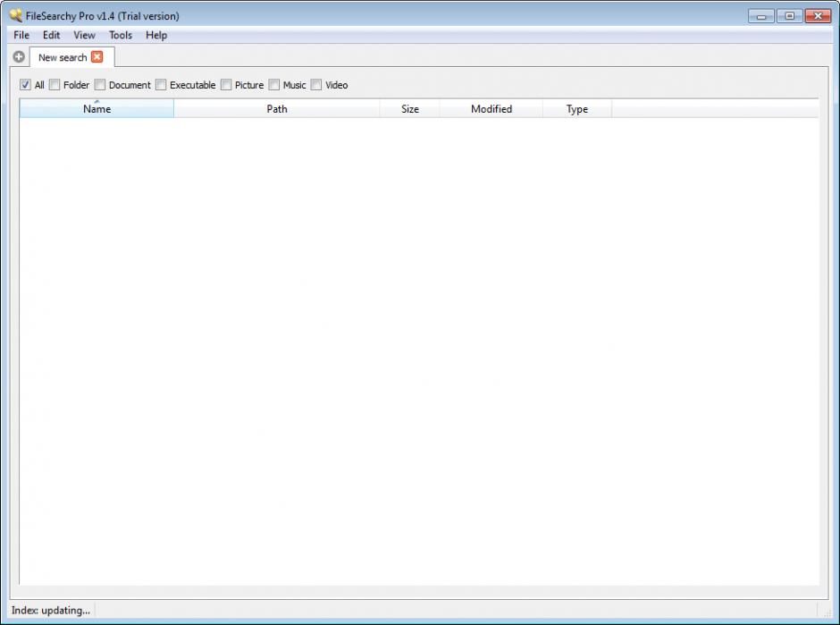Open the View menu
The height and width of the screenshot is (625, 840).
pos(84,35)
